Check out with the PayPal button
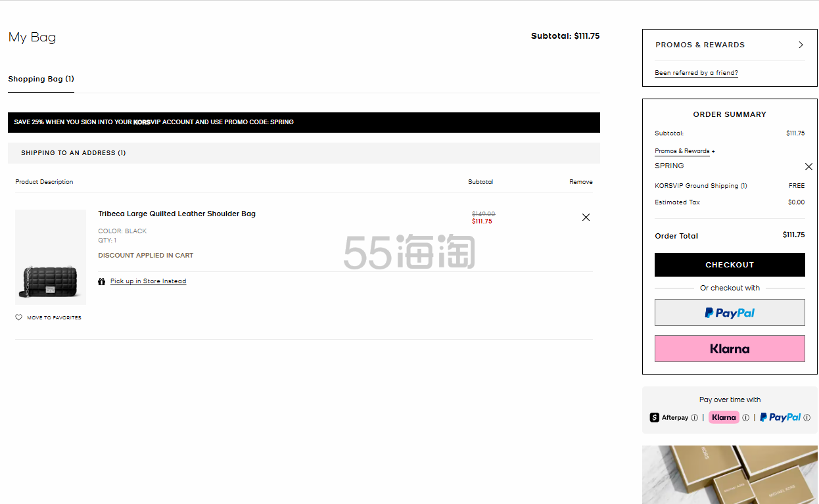The width and height of the screenshot is (819, 504). [730, 313]
